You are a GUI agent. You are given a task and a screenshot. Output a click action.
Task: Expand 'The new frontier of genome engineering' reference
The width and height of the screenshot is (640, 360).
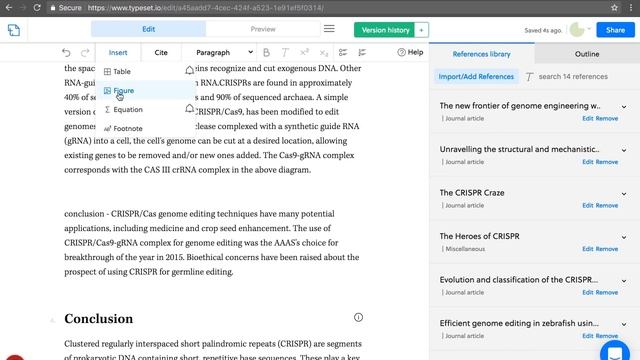click(624, 107)
